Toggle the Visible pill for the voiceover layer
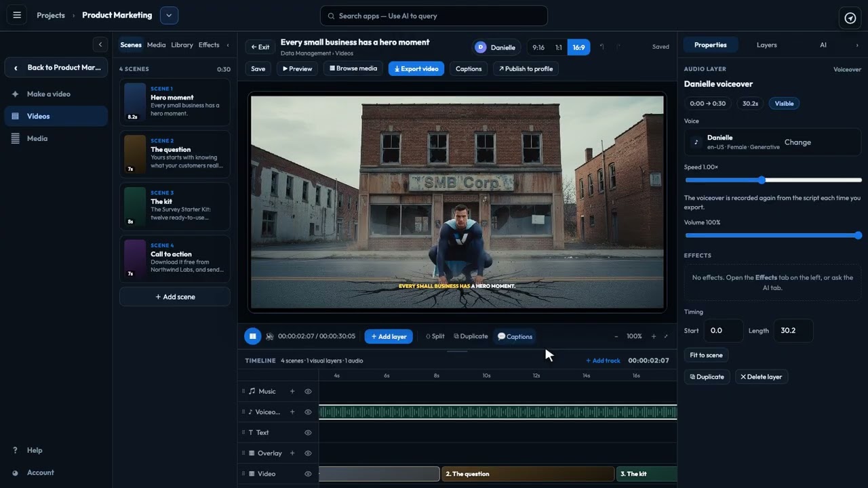The width and height of the screenshot is (868, 488). (x=784, y=104)
